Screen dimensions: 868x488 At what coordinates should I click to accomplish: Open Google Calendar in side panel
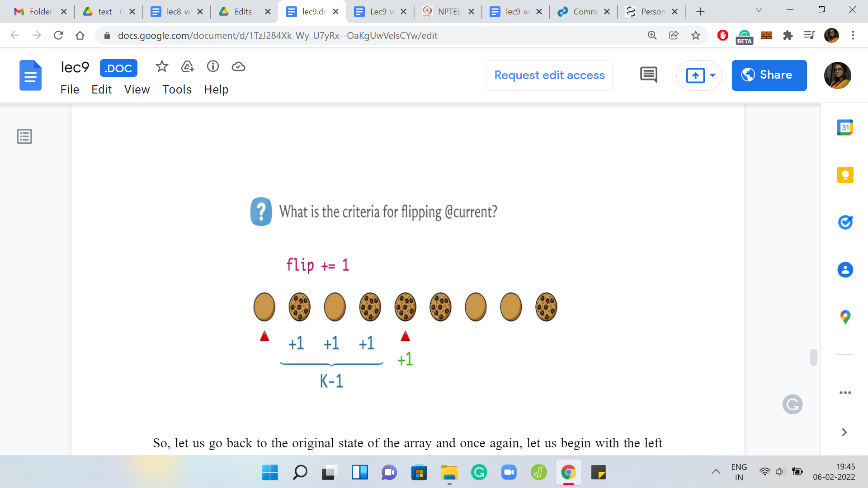tap(845, 127)
